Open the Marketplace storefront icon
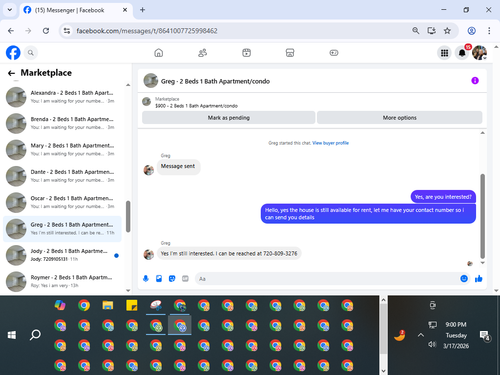Screen dimensions: 500x375 pyautogui.click(x=290, y=53)
